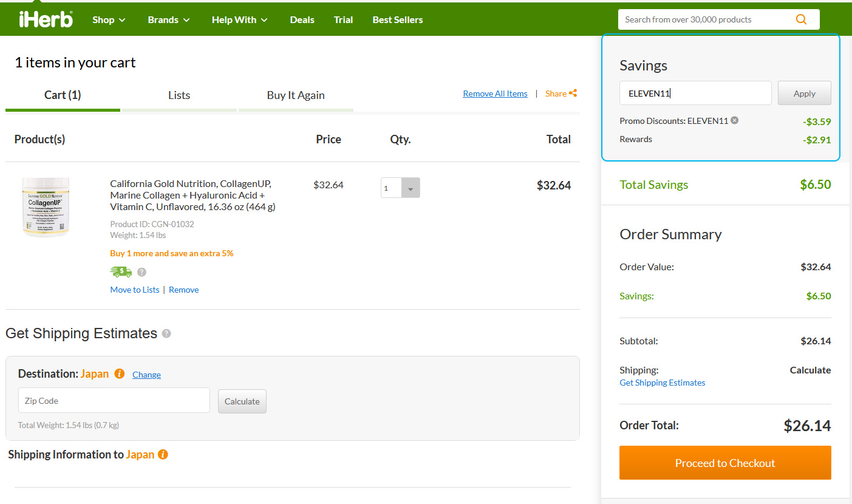This screenshot has width=852, height=504.
Task: Expand the Brands menu
Action: click(x=169, y=19)
